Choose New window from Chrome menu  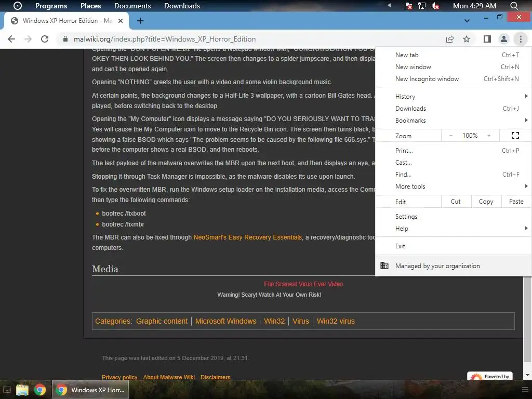tap(454, 67)
